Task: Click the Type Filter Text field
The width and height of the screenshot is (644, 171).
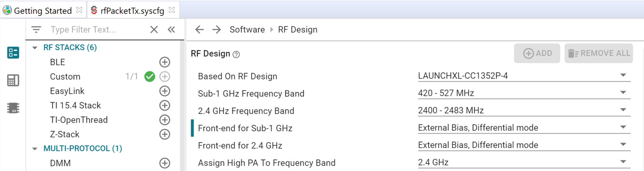Action: 97,30
